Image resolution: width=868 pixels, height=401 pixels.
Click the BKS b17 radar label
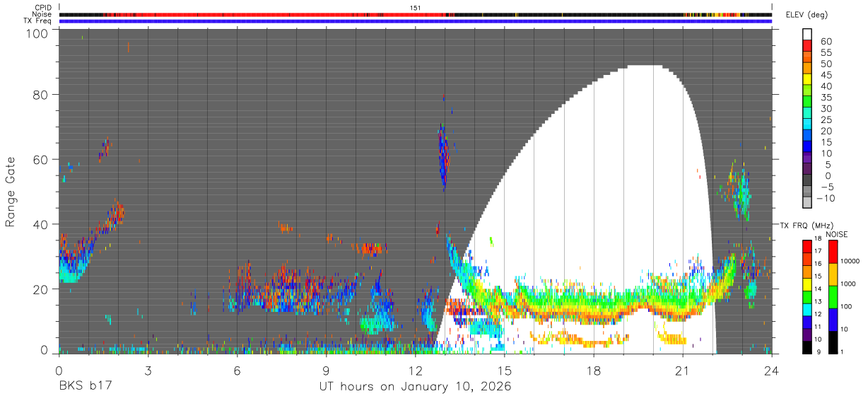[85, 387]
